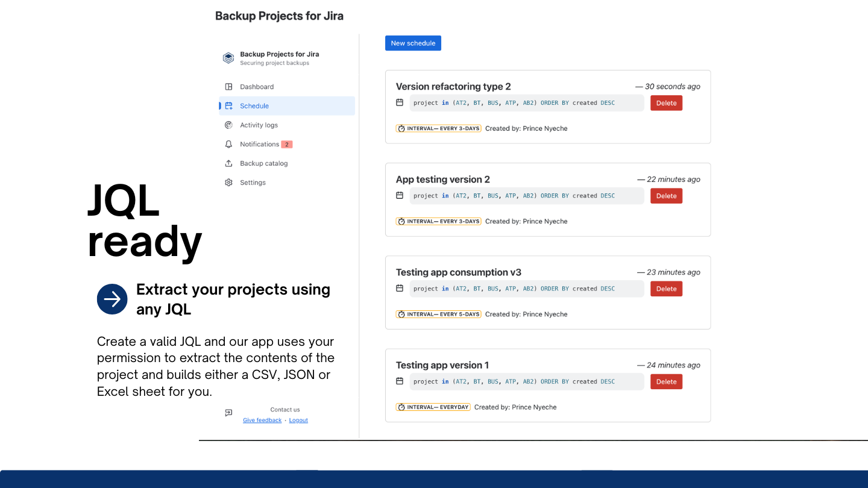The width and height of the screenshot is (868, 488).
Task: Click the Dashboard grid icon
Action: click(x=228, y=87)
